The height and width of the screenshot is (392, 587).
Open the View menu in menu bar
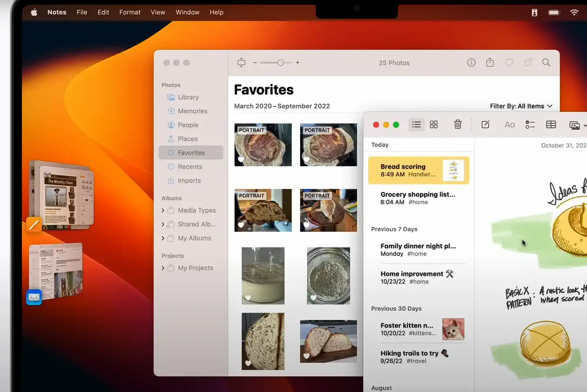[158, 12]
